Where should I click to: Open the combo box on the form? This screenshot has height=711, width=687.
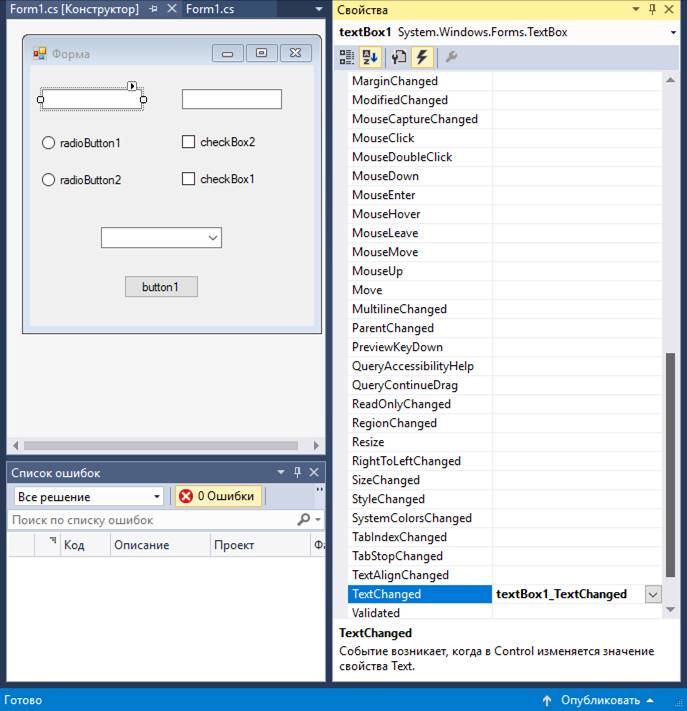pos(212,238)
